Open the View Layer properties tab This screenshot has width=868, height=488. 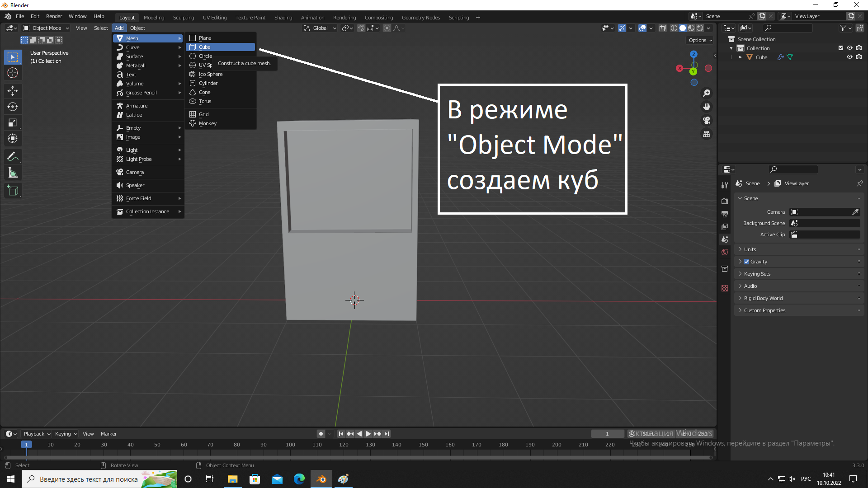pos(725,226)
